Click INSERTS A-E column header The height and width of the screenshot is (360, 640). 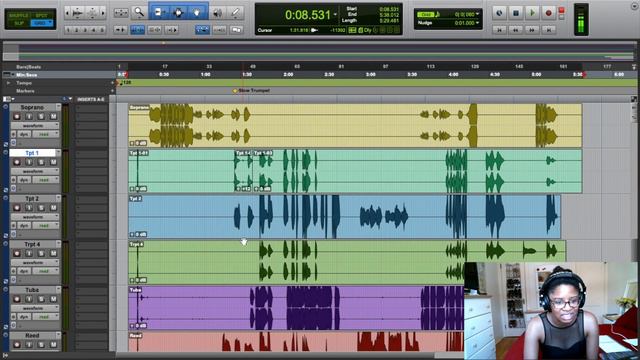click(91, 99)
